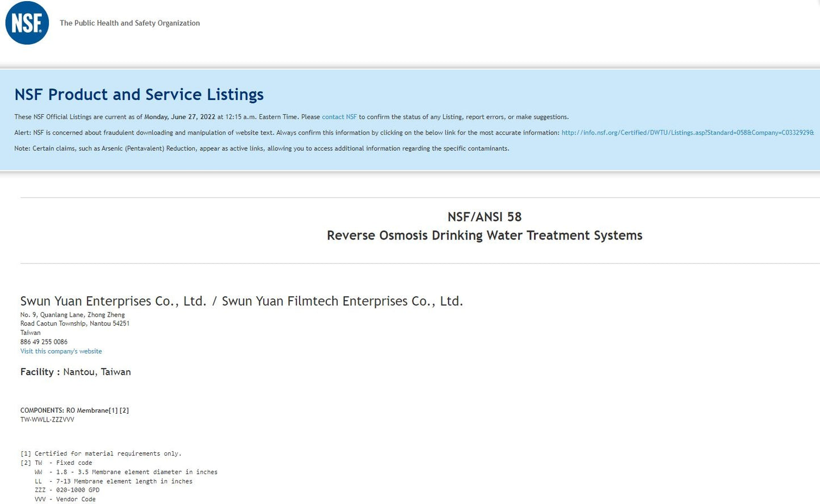Click the 'ZZZ - 020-1000 GPD' line

click(67, 490)
